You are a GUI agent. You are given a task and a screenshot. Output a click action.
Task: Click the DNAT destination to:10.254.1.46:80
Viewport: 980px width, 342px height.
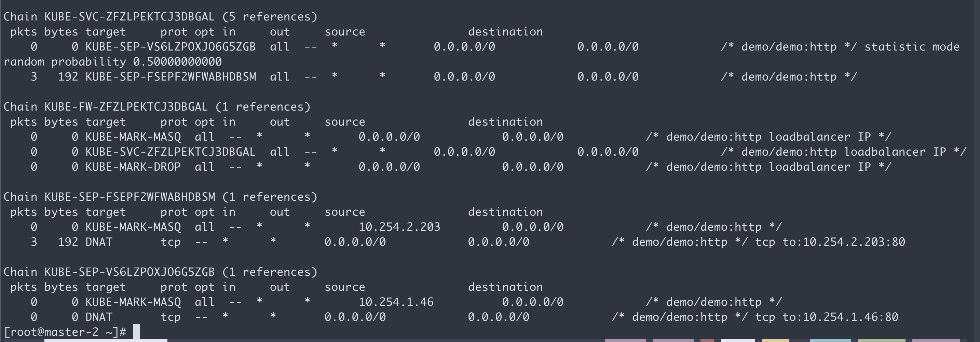(x=840, y=317)
